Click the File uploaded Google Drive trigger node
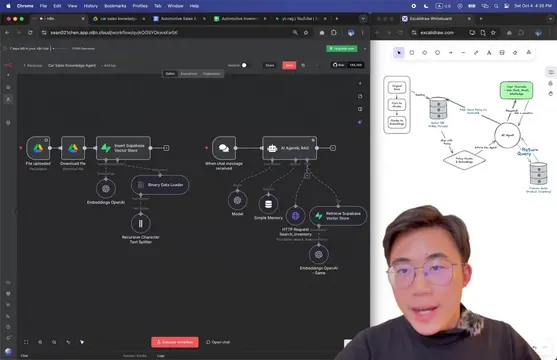The height and width of the screenshot is (360, 557). (38, 148)
